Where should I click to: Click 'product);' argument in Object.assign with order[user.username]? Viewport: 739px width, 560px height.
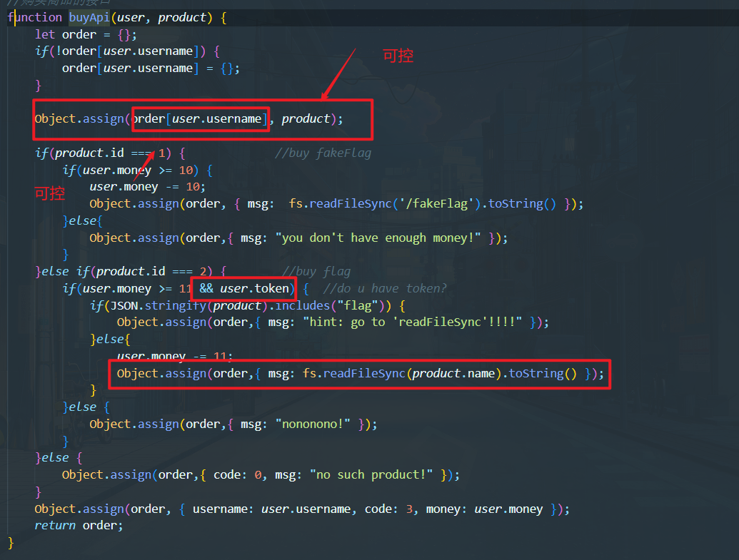click(x=313, y=118)
